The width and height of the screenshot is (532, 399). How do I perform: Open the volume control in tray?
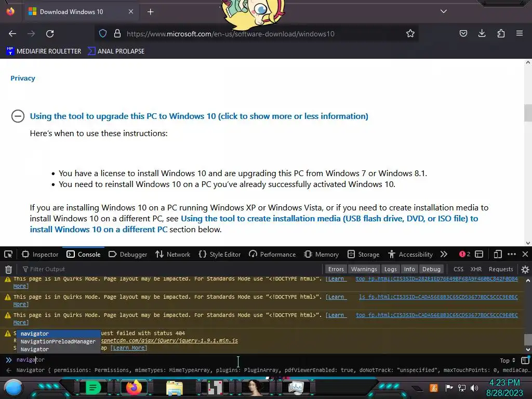tap(474, 388)
